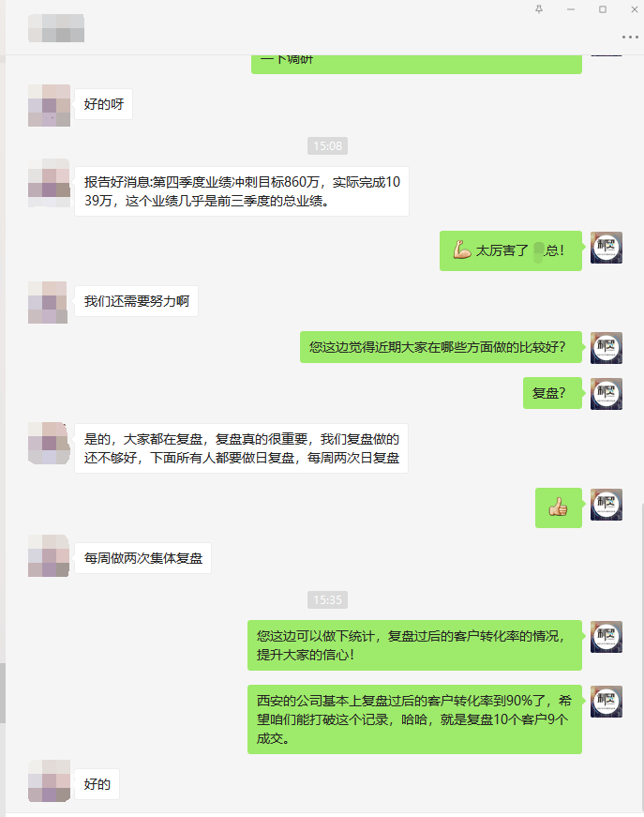The width and height of the screenshot is (644, 817).
Task: Select the 报告好消息 performance message bubble
Action: 242,191
